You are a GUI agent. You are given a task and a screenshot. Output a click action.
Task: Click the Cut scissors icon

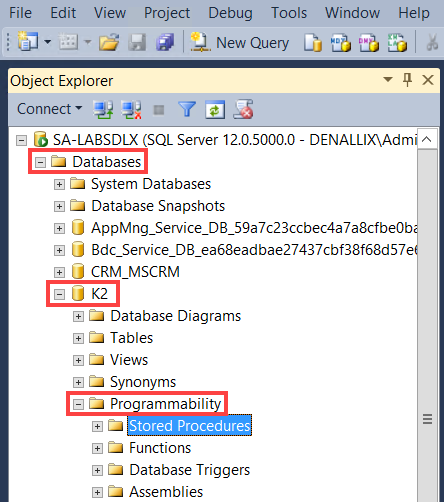[432, 43]
